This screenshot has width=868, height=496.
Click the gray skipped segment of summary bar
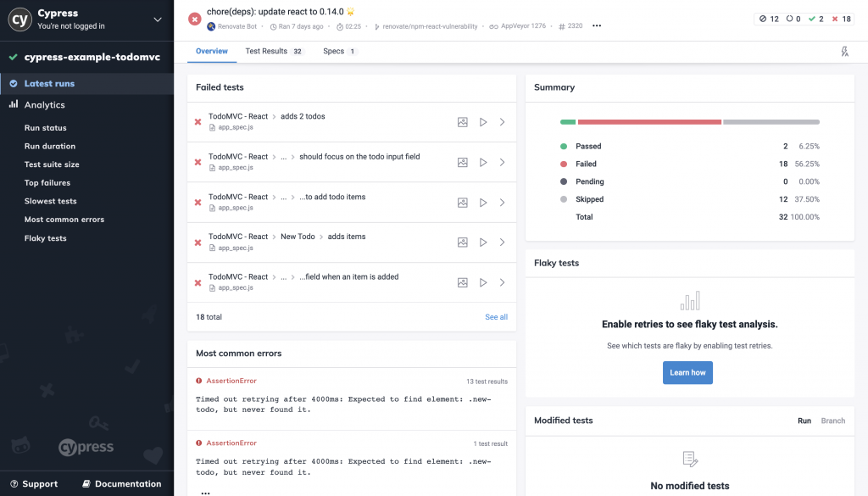point(771,122)
